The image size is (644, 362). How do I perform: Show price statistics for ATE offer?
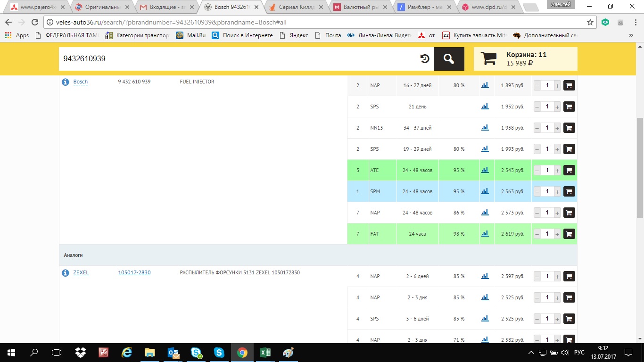click(485, 170)
